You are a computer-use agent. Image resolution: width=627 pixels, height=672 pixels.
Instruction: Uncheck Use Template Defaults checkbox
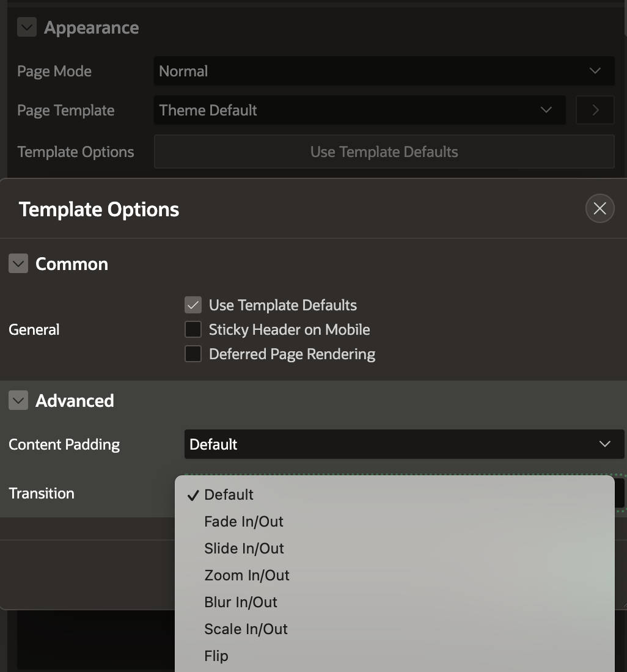click(x=193, y=305)
